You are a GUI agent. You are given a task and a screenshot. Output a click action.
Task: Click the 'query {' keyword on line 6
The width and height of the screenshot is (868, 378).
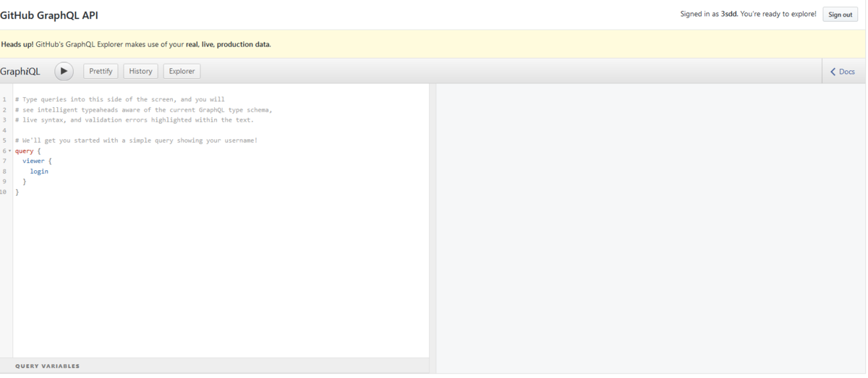click(27, 151)
